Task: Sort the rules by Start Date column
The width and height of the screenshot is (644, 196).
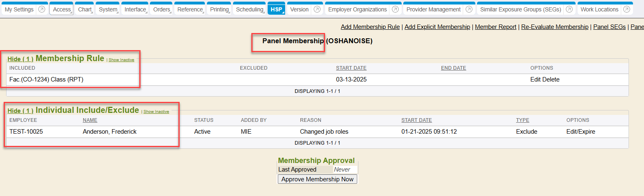Action: (x=351, y=68)
